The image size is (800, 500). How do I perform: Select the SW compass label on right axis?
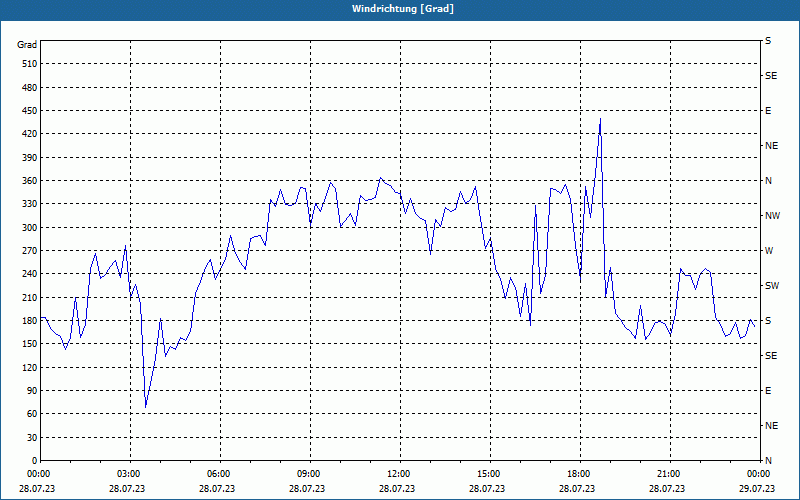click(x=772, y=286)
